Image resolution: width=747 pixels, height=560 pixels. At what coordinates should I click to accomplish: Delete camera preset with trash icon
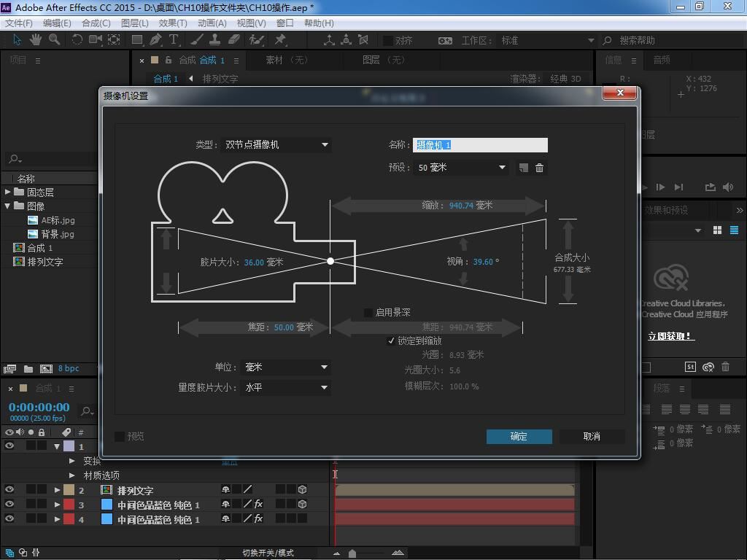coord(539,168)
